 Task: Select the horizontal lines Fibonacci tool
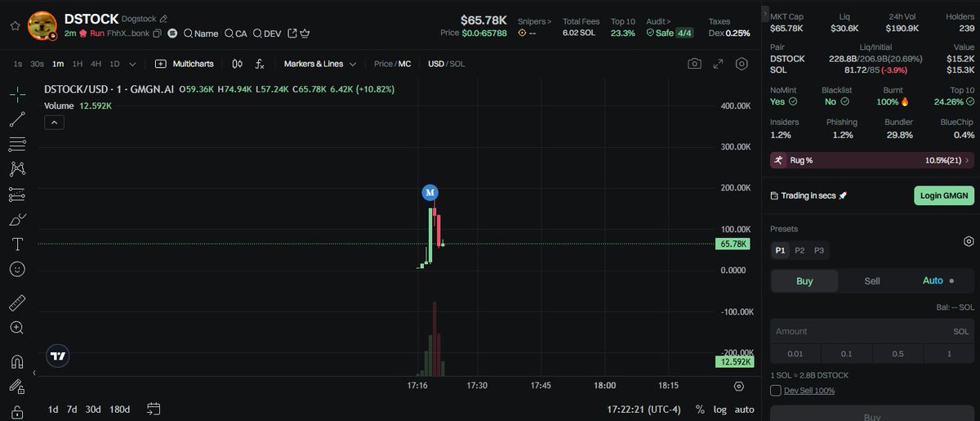coord(17,145)
